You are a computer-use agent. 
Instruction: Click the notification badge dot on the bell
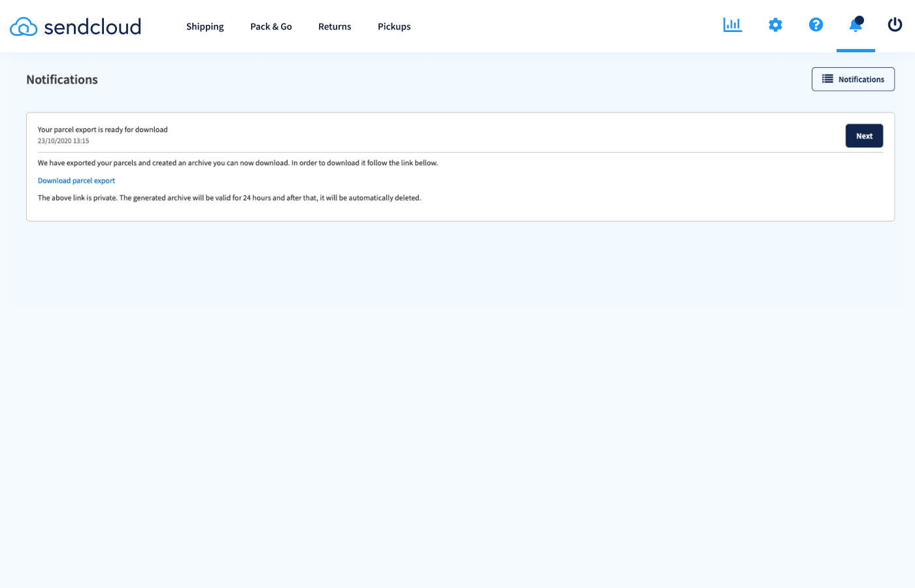(860, 18)
